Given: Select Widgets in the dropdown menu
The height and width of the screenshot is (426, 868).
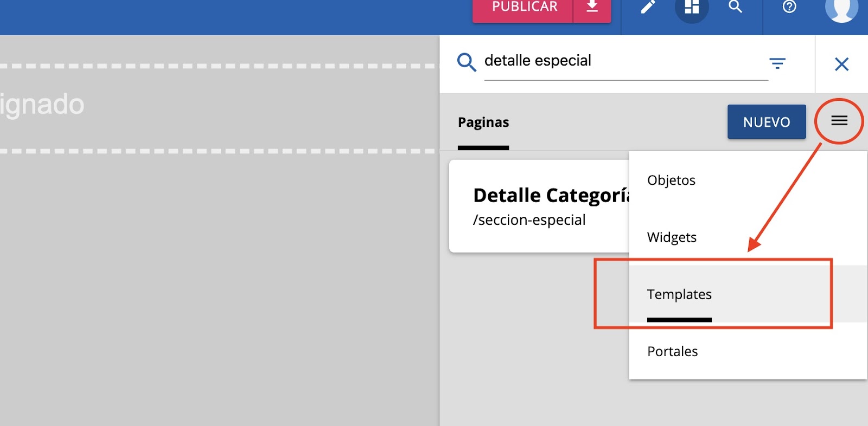Looking at the screenshot, I should 672,237.
